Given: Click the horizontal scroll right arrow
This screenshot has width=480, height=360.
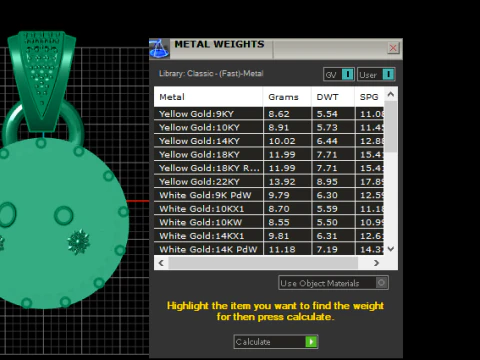Looking at the screenshot, I should (376, 263).
